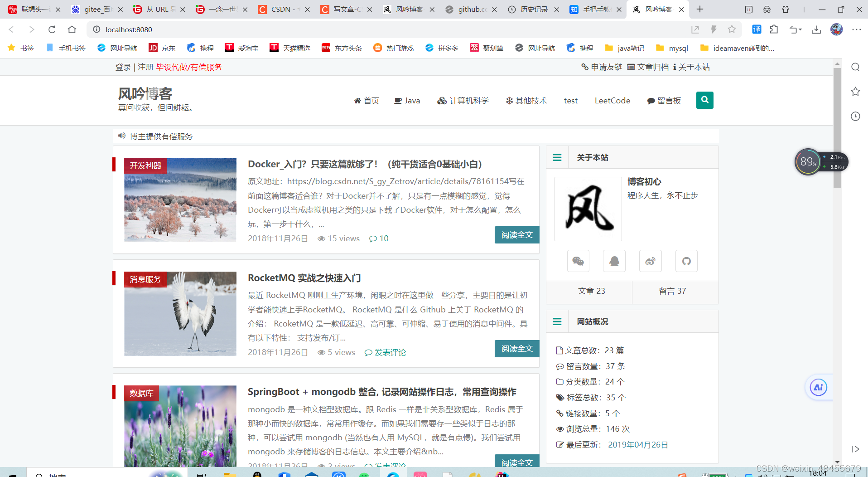Share via the WeChat icon in sidebar
The image size is (868, 477).
[578, 261]
